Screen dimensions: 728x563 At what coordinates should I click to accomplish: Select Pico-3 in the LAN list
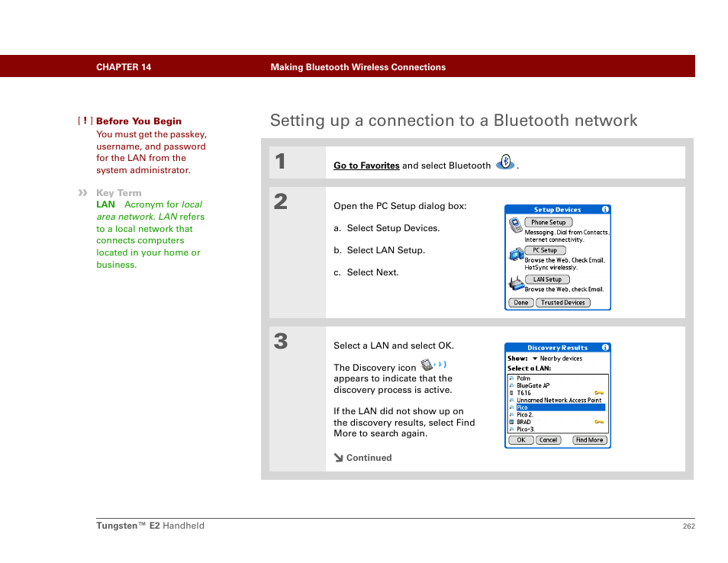pos(558,429)
